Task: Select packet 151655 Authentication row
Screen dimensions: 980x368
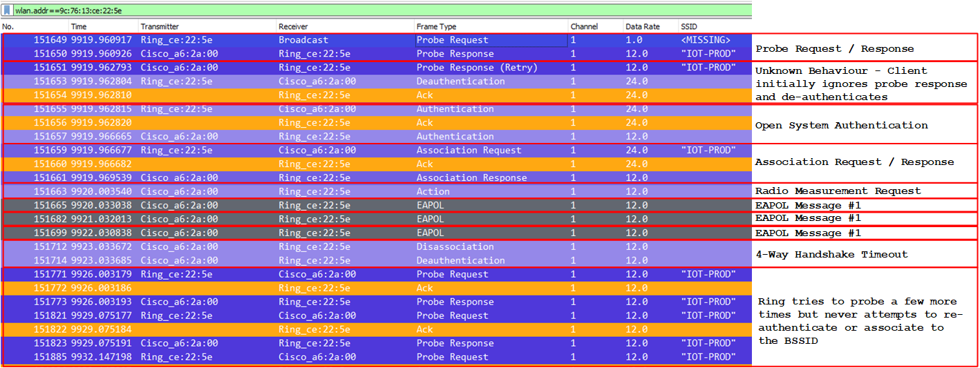Action: [376, 109]
